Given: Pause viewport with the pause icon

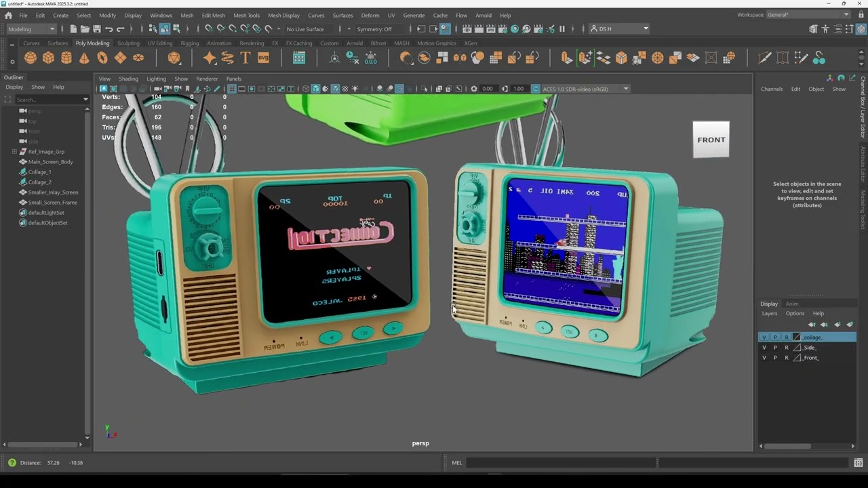Looking at the screenshot, I should 561,28.
